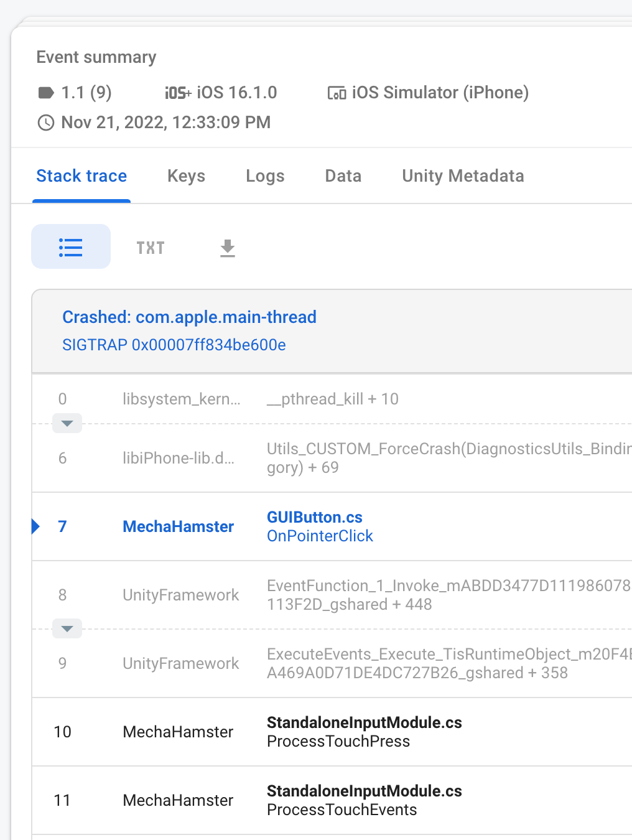Select the Crashed: com.apple.main-thread header
This screenshot has height=840, width=632.
(x=189, y=317)
